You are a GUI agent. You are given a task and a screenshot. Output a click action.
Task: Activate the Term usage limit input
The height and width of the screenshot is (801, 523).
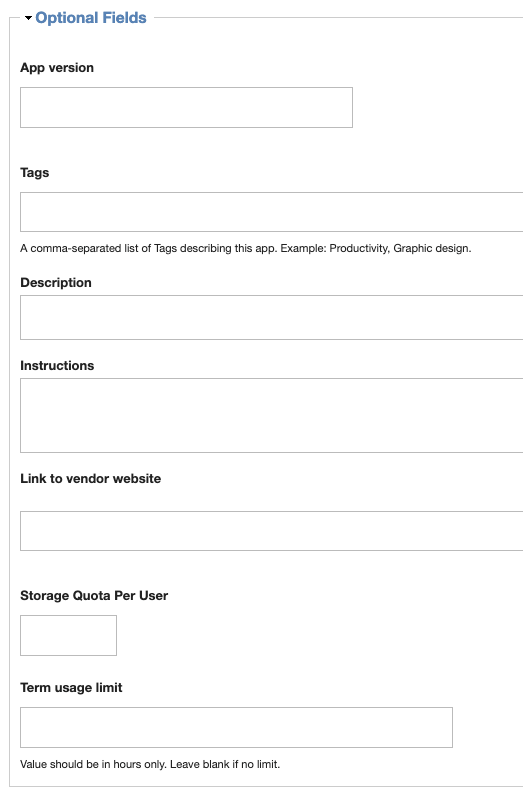236,727
